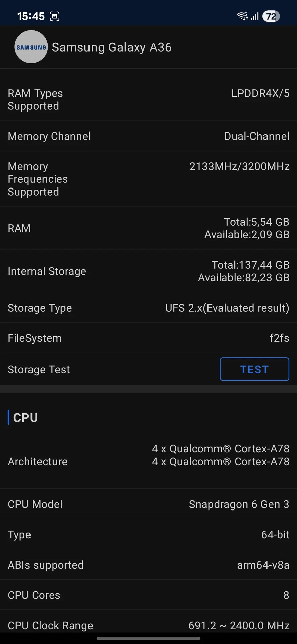The width and height of the screenshot is (297, 644).
Task: Select the CPU Model Snapdragon row
Action: (x=148, y=504)
